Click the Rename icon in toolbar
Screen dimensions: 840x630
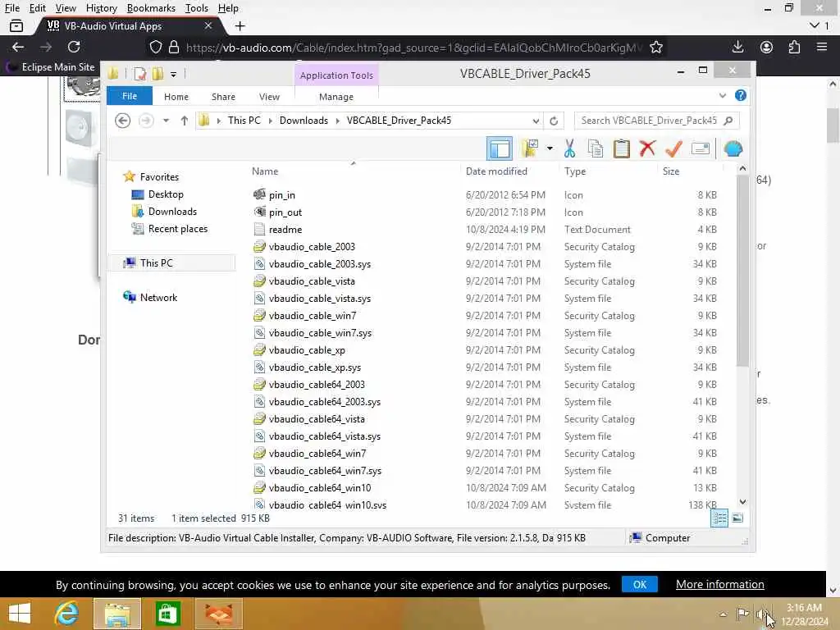coord(701,148)
